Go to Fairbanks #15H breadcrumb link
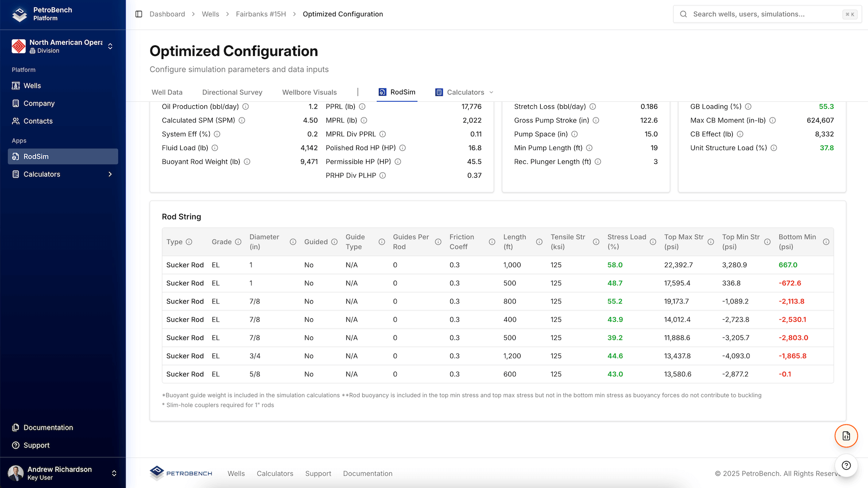Screen dimensions: 868x488 point(261,14)
